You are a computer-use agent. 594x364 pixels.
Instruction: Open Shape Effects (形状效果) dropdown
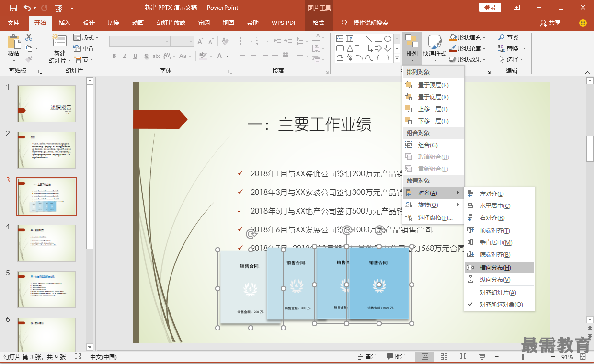[468, 59]
